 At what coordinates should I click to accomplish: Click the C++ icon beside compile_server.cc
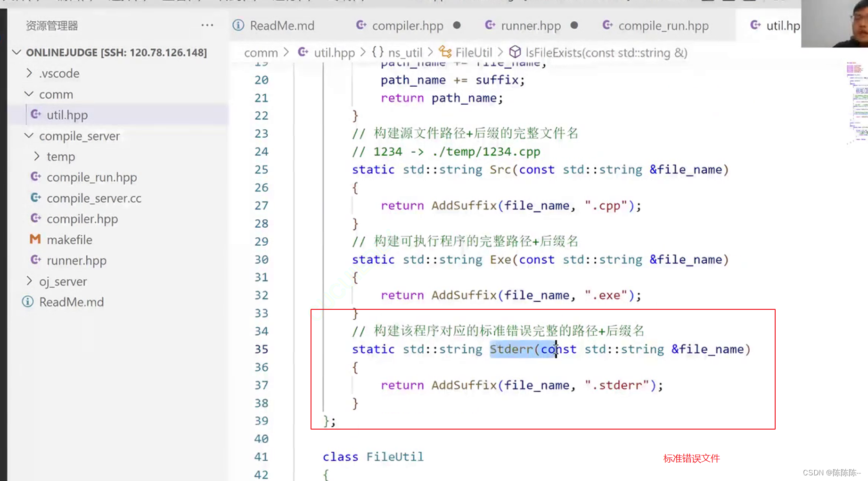[35, 198]
